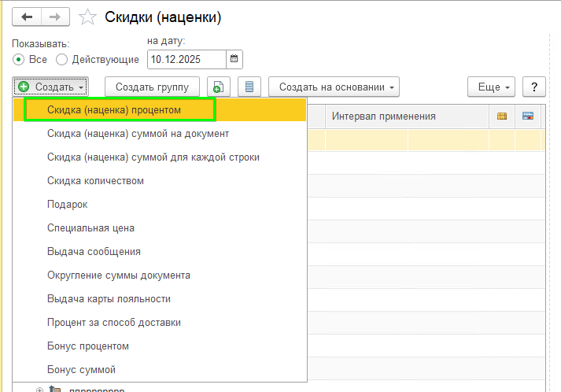The image size is (561, 392).
Task: Go back with the left arrow button
Action: pyautogui.click(x=27, y=17)
